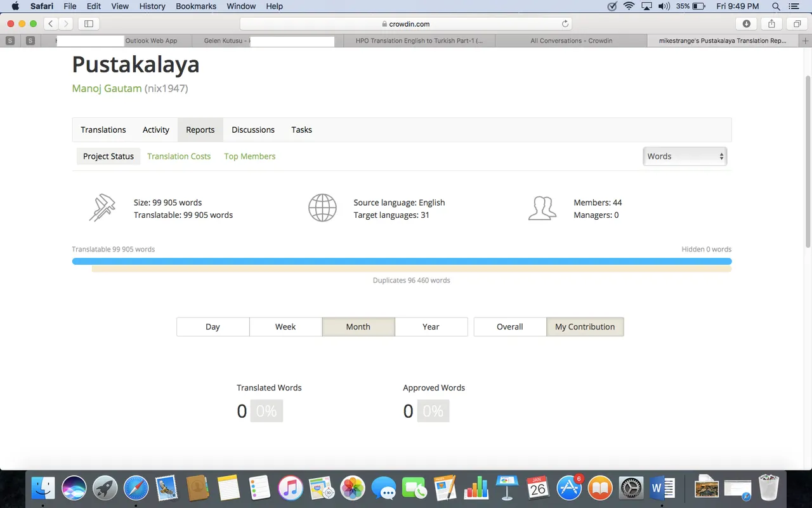Open the Notes app in dock
The width and height of the screenshot is (812, 508).
click(x=229, y=488)
